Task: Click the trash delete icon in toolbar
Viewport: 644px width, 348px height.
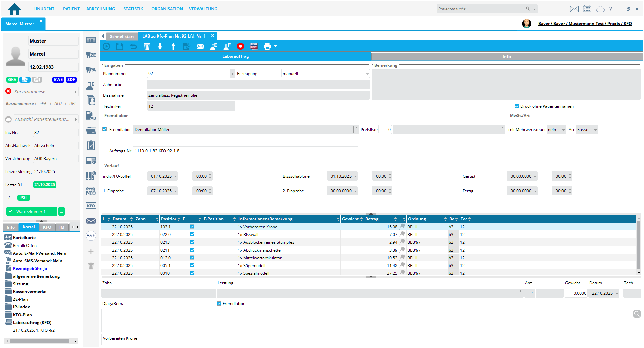Action: click(x=147, y=46)
